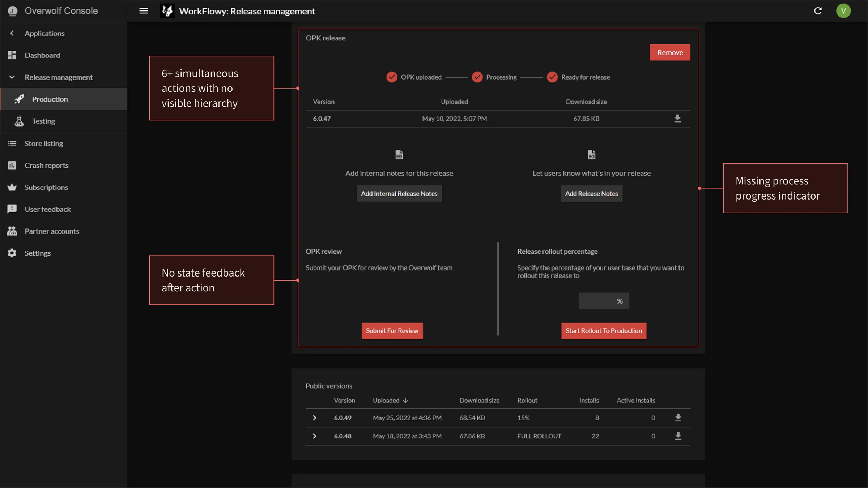Click the Active Installs column header
Image resolution: width=868 pixels, height=488 pixels.
pyautogui.click(x=636, y=400)
